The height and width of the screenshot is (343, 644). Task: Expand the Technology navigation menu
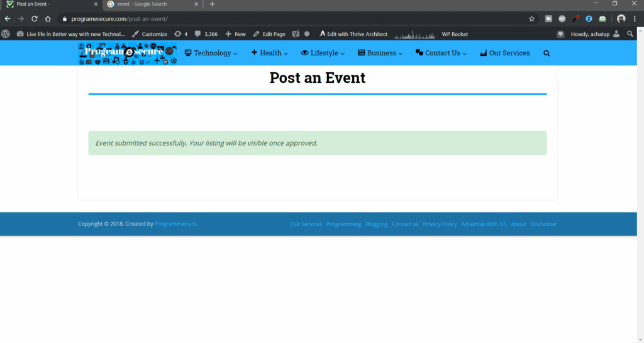(211, 53)
